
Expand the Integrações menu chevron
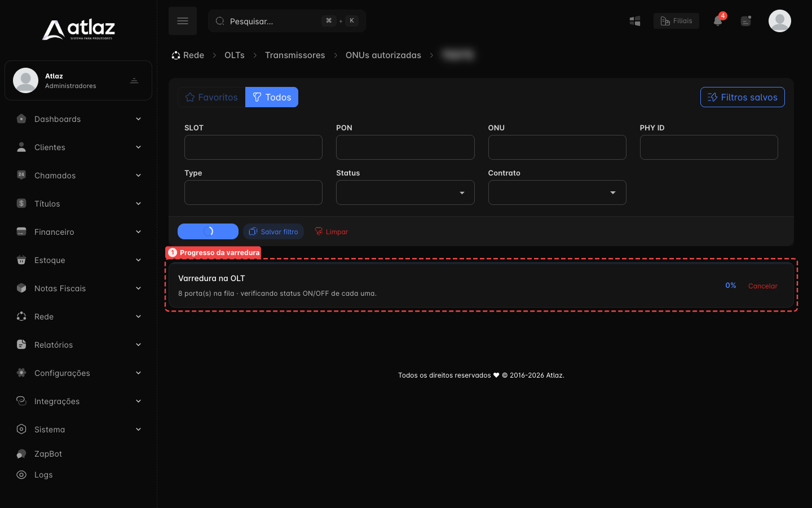point(138,401)
